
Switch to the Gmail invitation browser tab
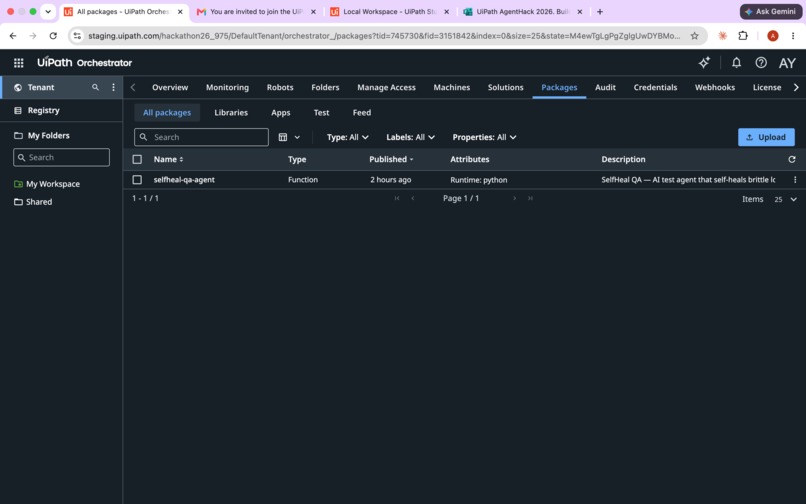256,11
